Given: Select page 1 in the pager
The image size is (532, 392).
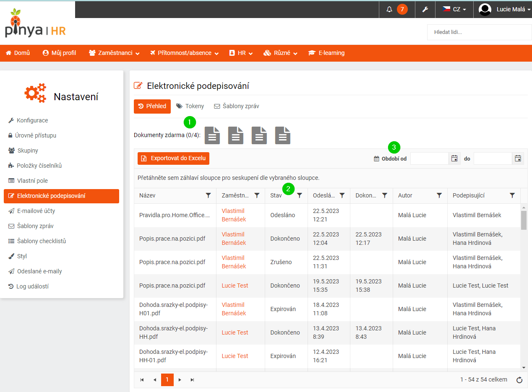Looking at the screenshot, I should (167, 380).
